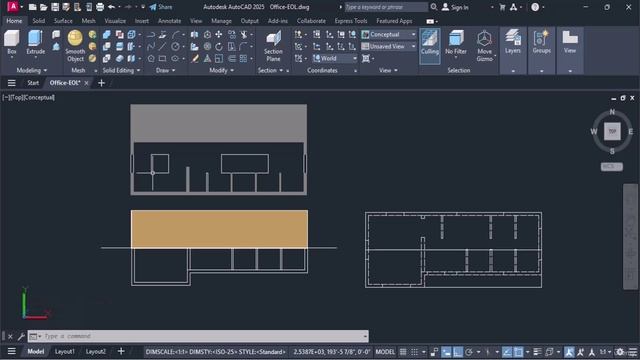
Task: Select the Move Gizmo tool
Action: pos(484,46)
